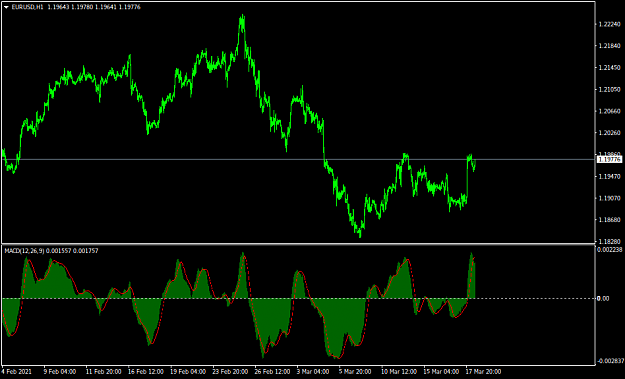Click the MACD zero level label 0.00
Viewport: 625px width, 379px height.
pos(603,298)
